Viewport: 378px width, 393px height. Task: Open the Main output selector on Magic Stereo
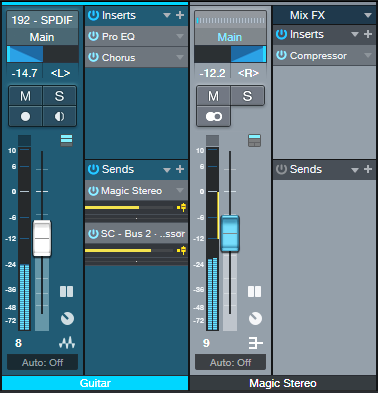[230, 37]
